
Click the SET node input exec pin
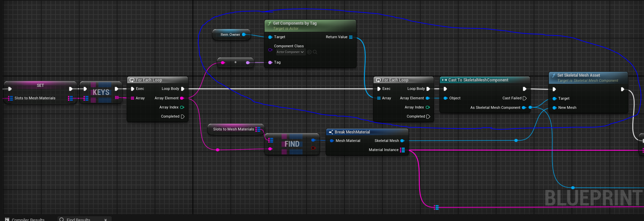tap(10, 89)
